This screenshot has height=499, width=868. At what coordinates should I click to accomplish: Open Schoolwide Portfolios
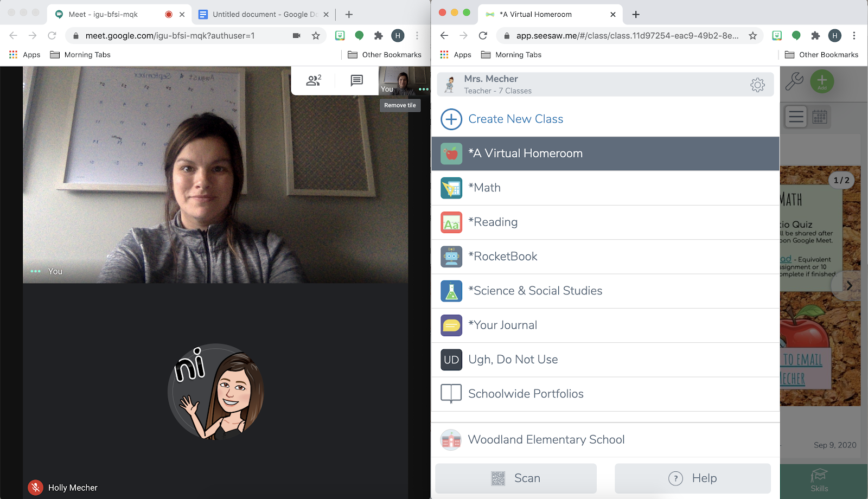click(605, 394)
